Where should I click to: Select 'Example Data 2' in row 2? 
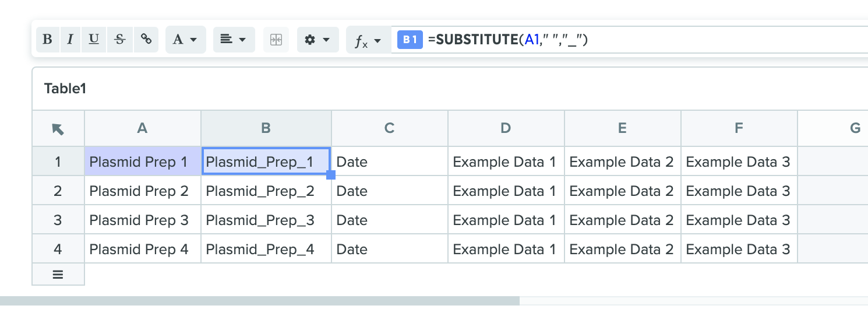point(623,191)
